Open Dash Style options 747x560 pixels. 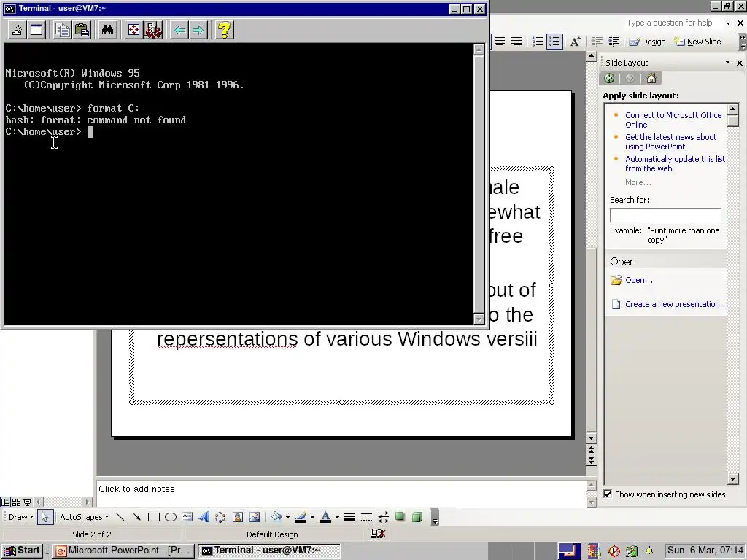366,517
